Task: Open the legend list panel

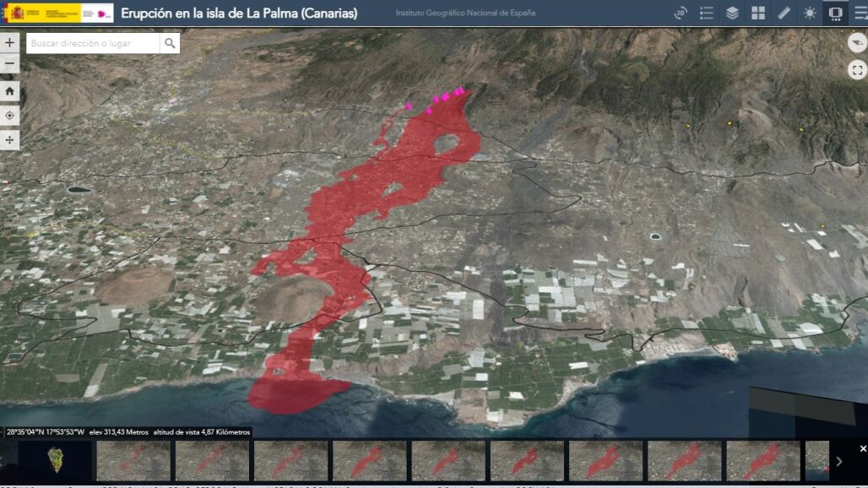Action: pos(707,14)
